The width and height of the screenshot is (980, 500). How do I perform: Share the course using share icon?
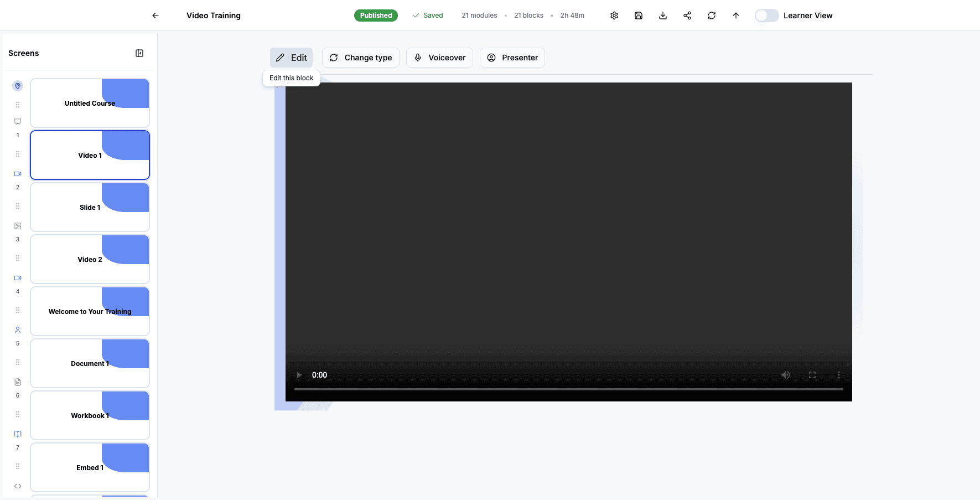(x=687, y=16)
